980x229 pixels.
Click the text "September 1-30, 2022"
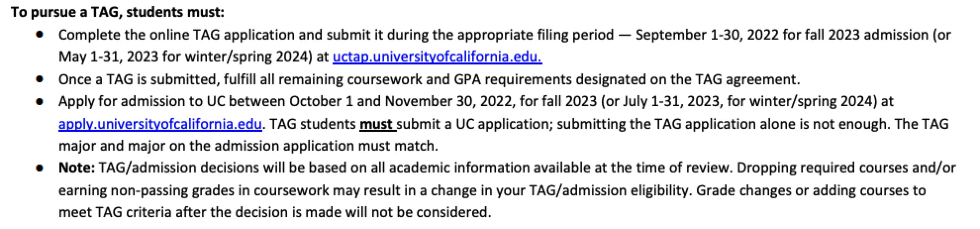click(688, 35)
